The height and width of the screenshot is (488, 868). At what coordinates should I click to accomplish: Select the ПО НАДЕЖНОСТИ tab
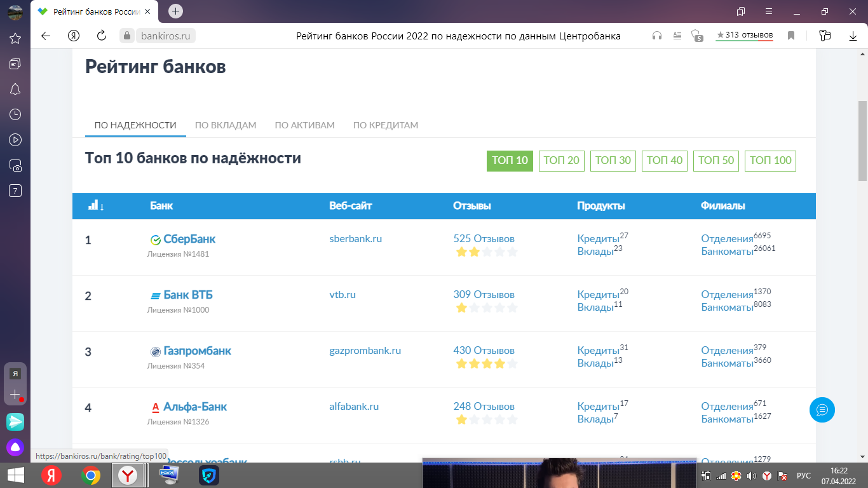click(x=135, y=125)
